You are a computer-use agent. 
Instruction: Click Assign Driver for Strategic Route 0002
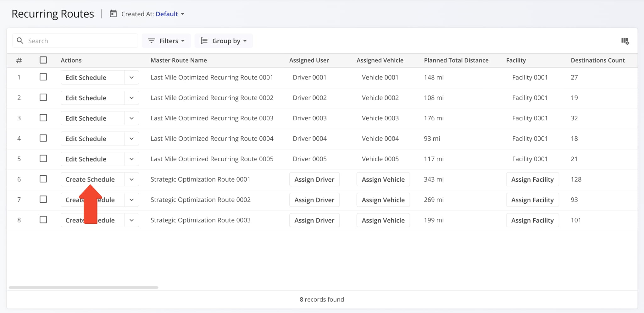314,200
